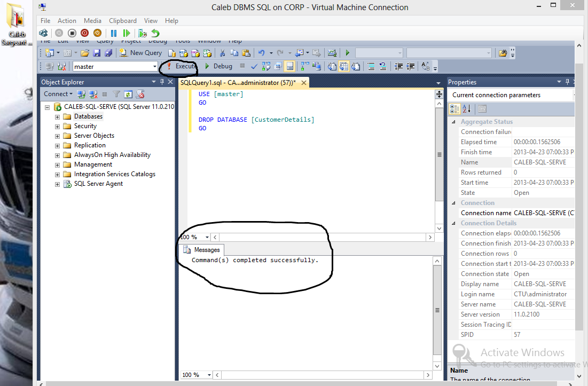
Task: Click the Cut scissors icon
Action: 222,53
